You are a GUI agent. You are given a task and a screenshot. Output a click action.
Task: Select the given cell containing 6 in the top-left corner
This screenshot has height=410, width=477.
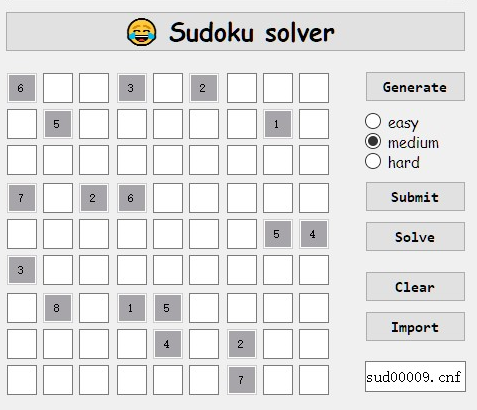(x=22, y=88)
